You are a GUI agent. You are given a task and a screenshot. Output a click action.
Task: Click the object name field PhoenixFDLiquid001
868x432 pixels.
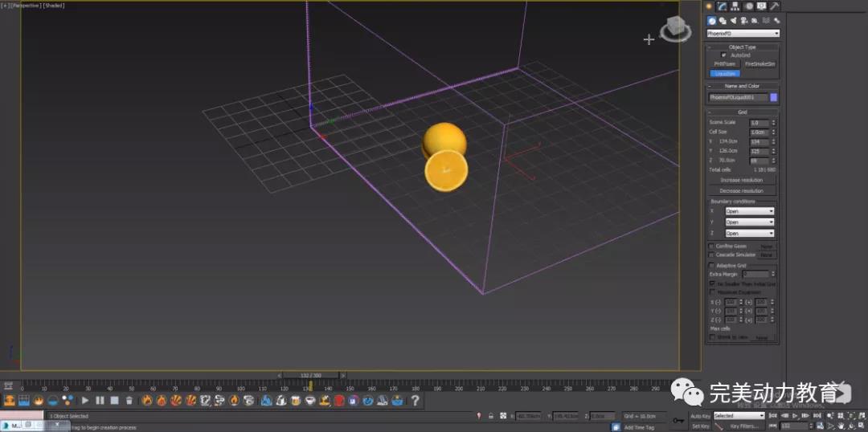pos(736,97)
